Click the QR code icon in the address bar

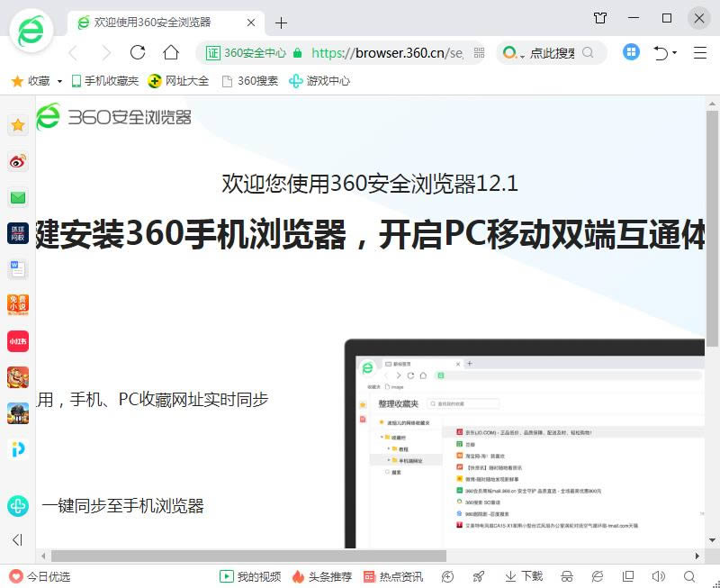click(x=479, y=53)
